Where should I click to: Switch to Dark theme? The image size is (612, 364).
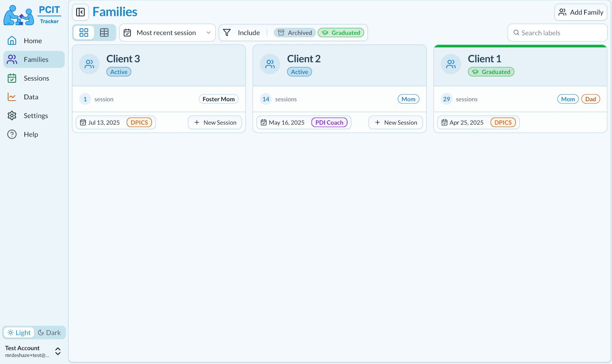point(50,333)
